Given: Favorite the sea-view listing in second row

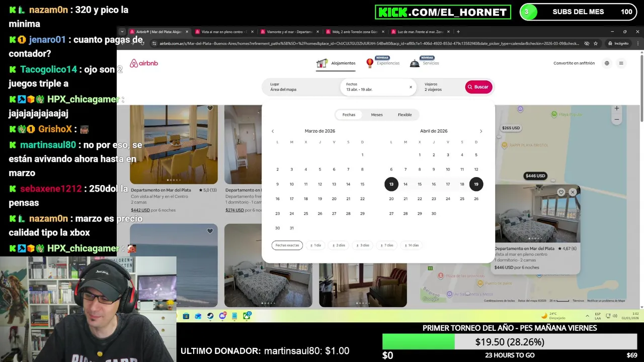Looking at the screenshot, I should pos(210,231).
